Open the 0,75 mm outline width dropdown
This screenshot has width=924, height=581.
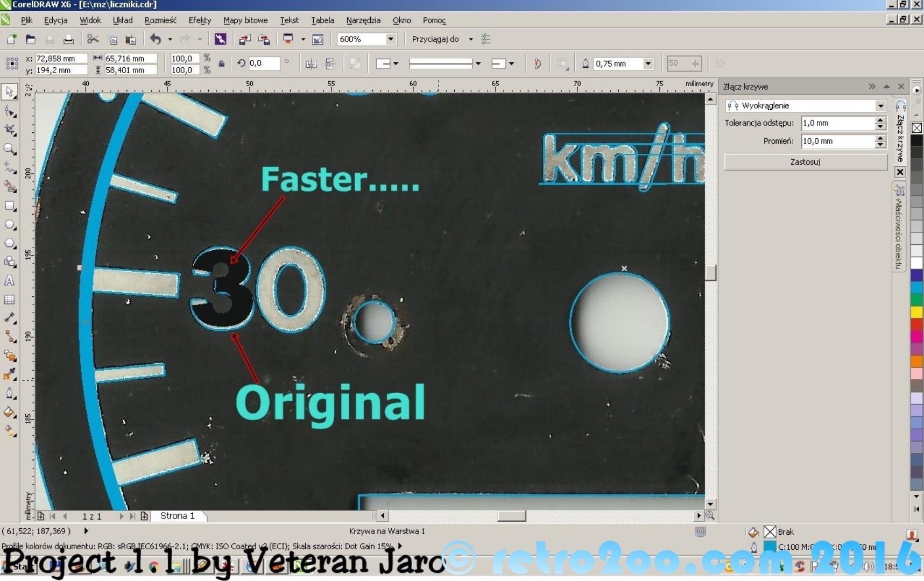point(648,64)
